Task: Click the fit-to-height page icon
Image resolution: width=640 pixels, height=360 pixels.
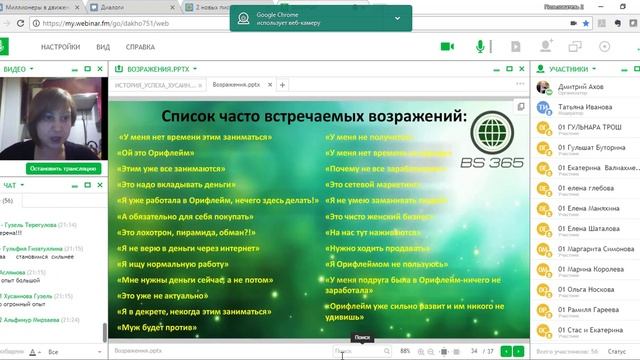Action: (444, 351)
